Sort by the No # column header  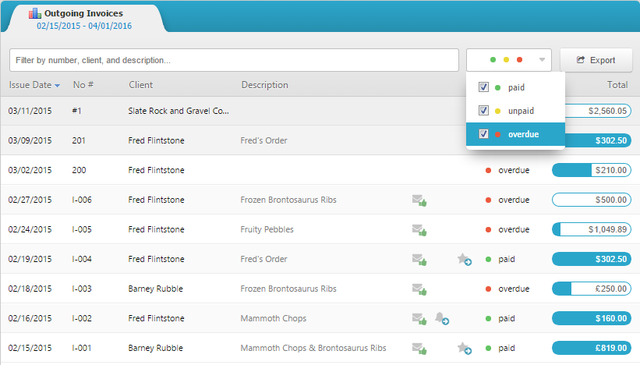83,85
